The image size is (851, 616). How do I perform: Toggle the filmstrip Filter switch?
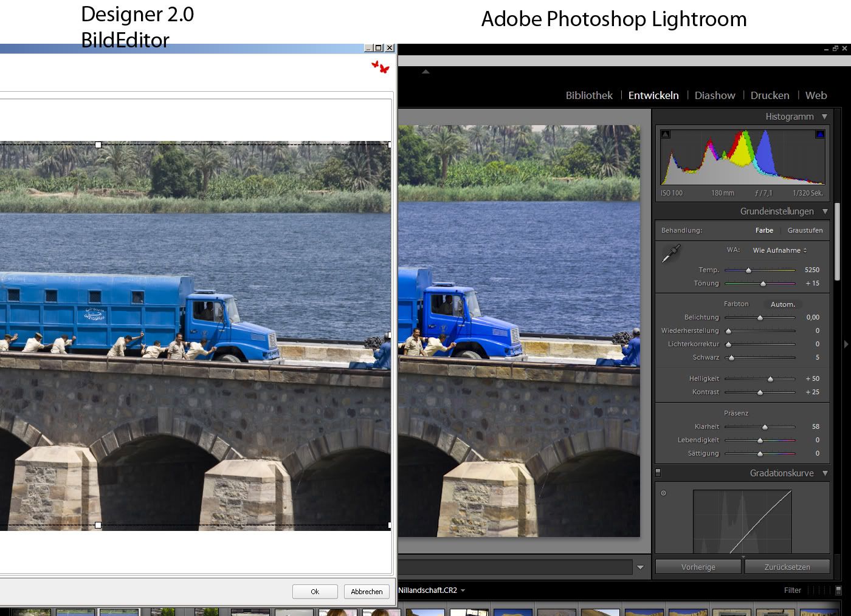[838, 590]
